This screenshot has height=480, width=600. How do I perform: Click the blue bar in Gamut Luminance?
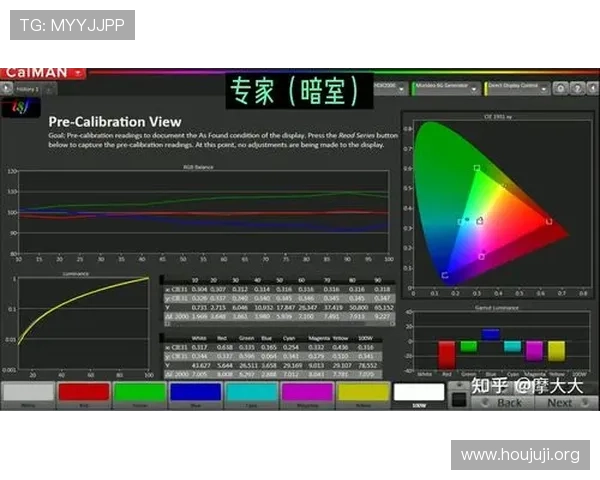(491, 335)
